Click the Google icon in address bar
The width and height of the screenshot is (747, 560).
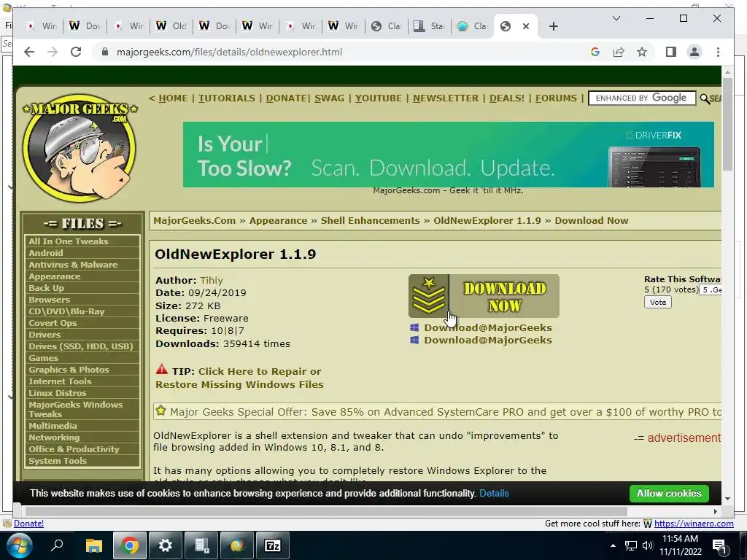coord(595,52)
